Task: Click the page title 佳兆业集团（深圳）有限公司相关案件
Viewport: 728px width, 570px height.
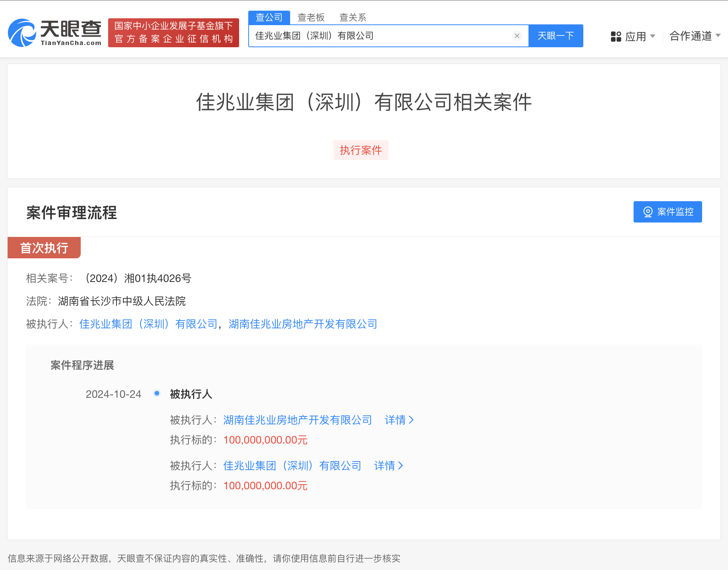Action: point(364,102)
